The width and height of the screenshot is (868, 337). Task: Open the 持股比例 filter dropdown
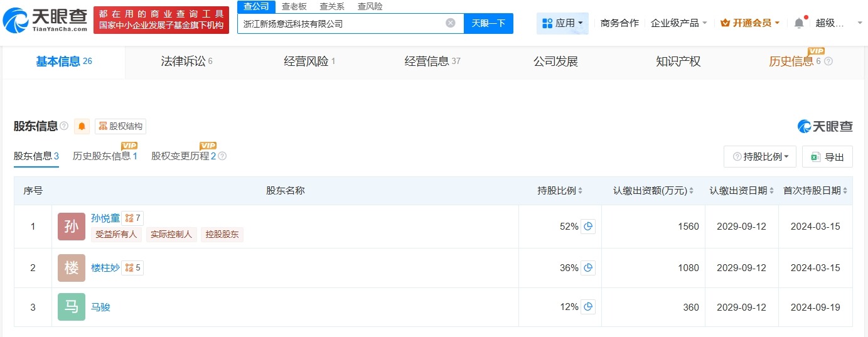(760, 157)
